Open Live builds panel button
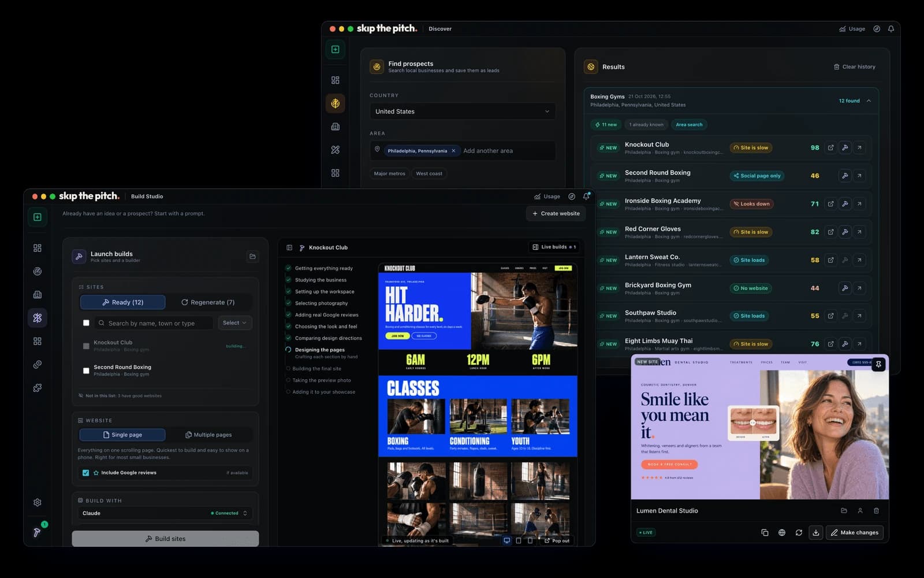The image size is (924, 578). click(554, 247)
